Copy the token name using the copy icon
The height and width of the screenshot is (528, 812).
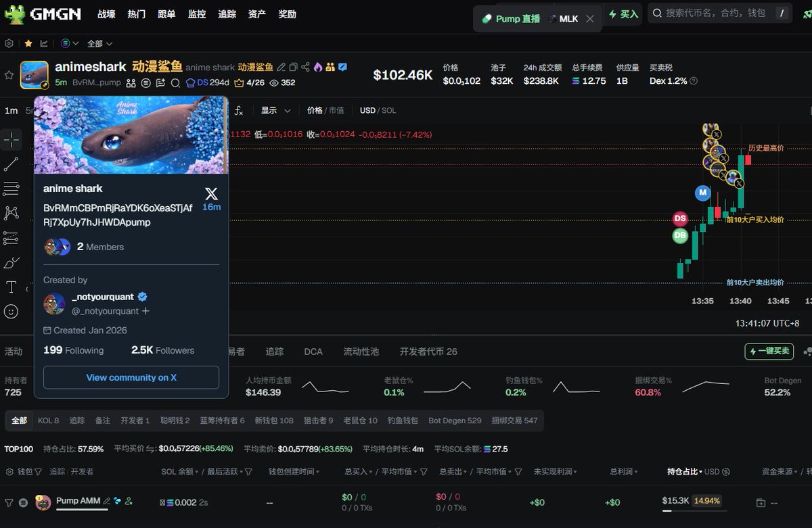[293, 67]
